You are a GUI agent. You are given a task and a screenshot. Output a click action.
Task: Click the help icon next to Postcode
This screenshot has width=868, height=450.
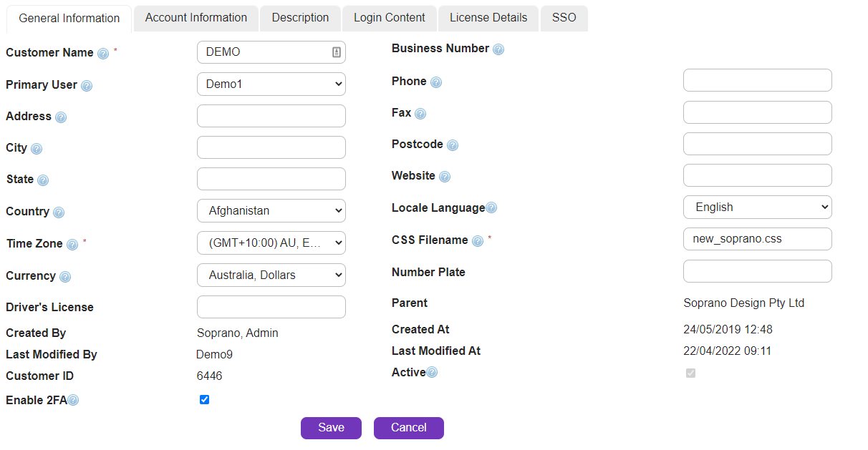click(453, 145)
